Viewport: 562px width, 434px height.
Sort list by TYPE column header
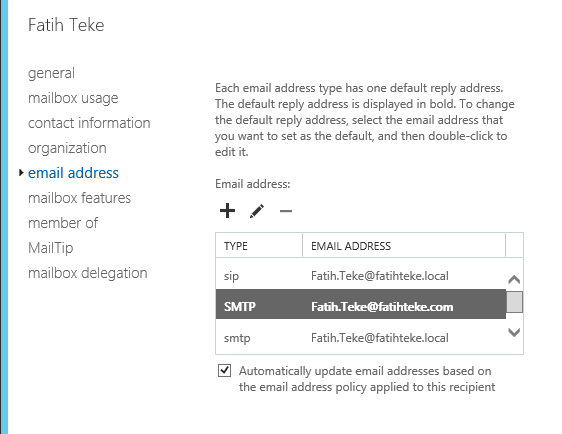[259, 246]
